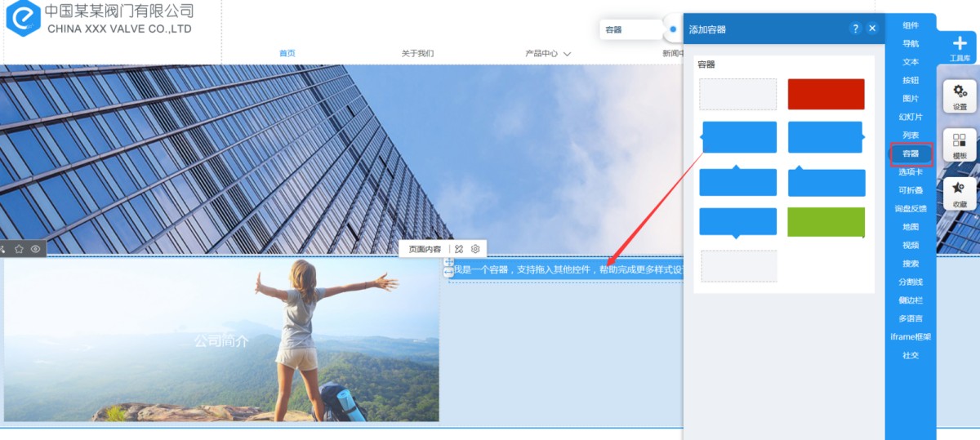Choose the green container style
Viewport: 980px width, 440px height.
coord(826,222)
